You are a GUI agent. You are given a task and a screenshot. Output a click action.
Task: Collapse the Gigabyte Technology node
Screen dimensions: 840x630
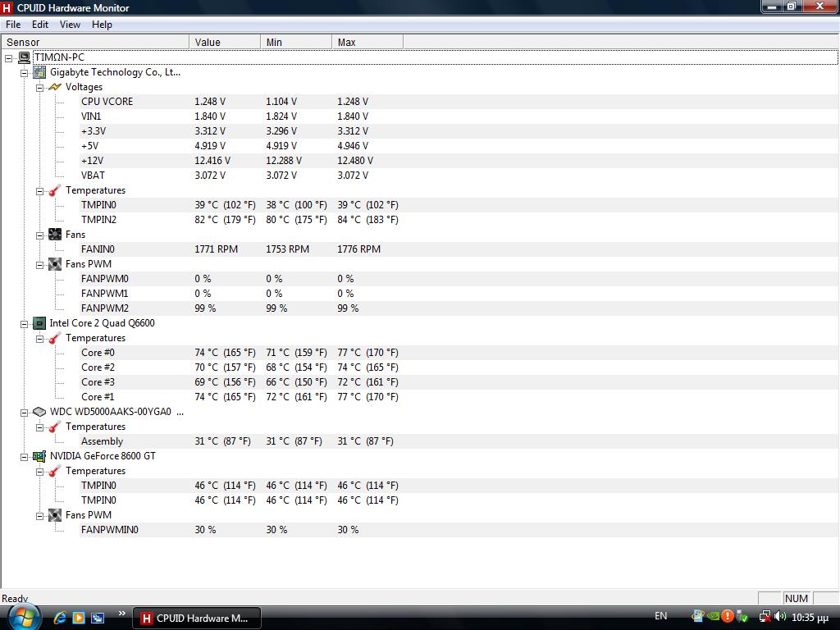click(x=24, y=73)
